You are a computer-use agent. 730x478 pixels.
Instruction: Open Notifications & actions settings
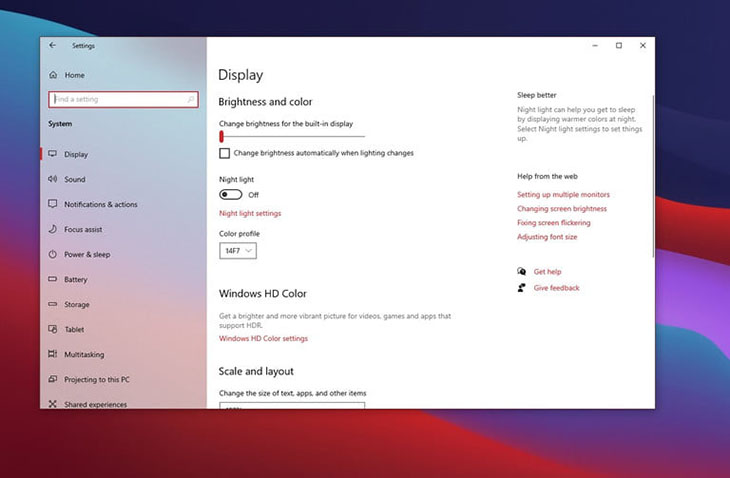(x=101, y=204)
